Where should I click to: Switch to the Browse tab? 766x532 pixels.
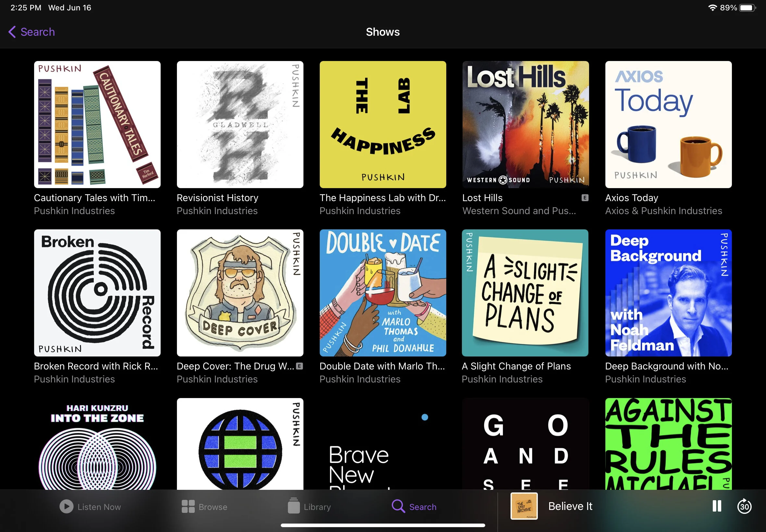click(x=204, y=507)
